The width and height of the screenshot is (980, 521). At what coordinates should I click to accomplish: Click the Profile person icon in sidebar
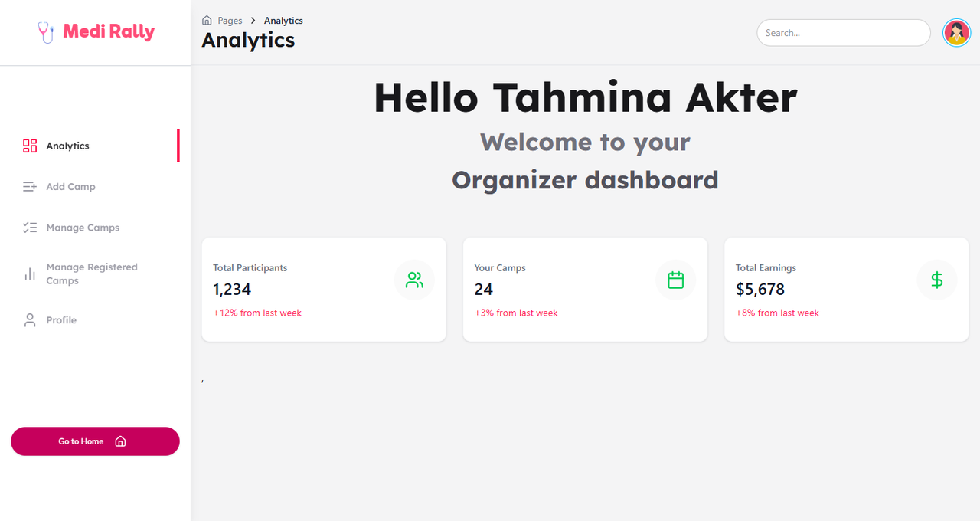pos(30,320)
